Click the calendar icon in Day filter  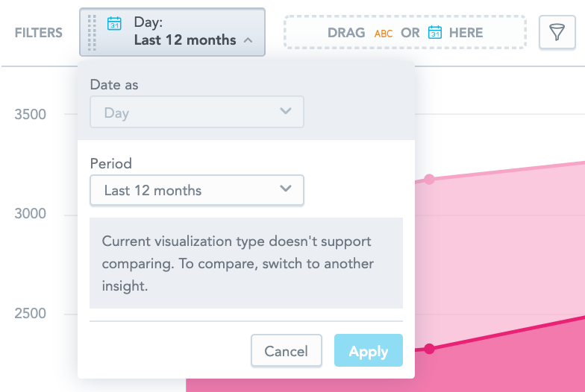tap(114, 23)
